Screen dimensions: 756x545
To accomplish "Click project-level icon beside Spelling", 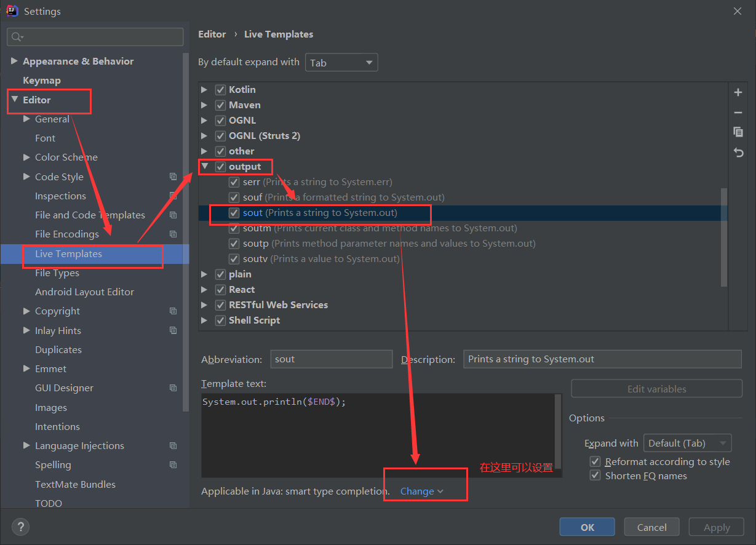I will tap(173, 464).
